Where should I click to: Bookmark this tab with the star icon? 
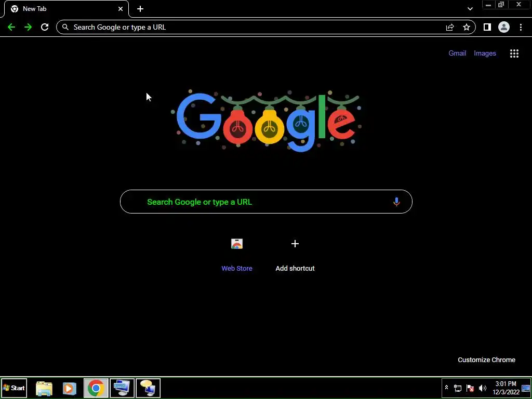click(x=467, y=27)
